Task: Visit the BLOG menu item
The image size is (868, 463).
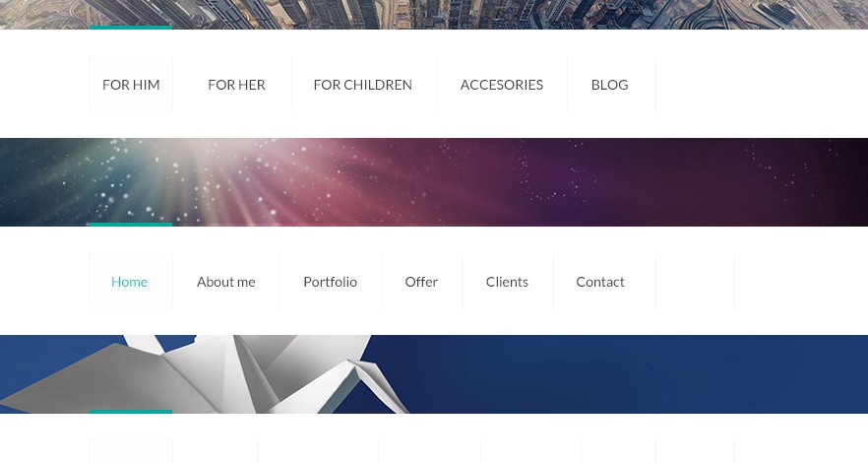Action: [609, 85]
